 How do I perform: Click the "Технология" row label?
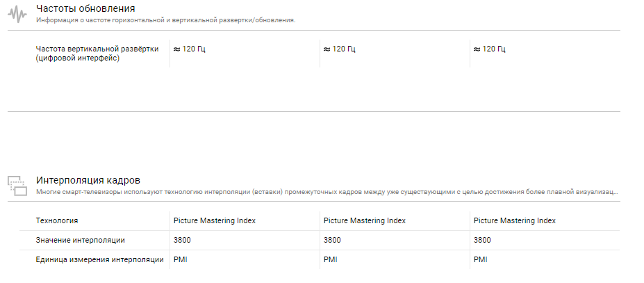(56, 220)
